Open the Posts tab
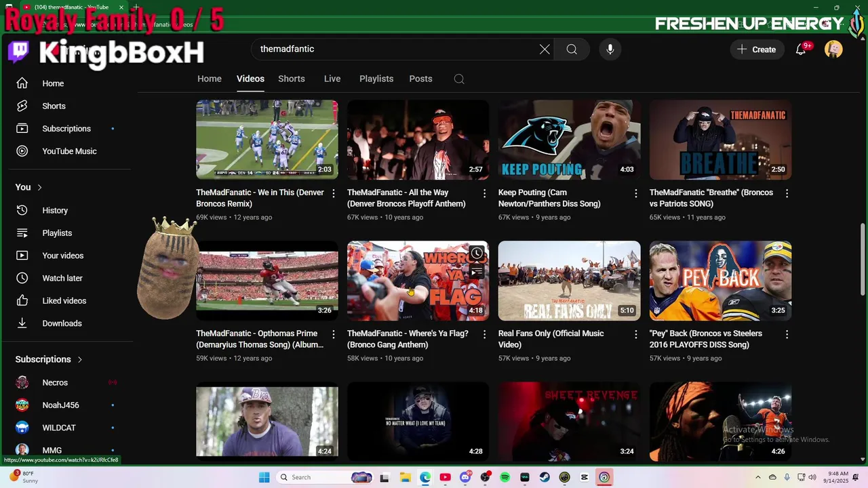The image size is (868, 488). pos(420,79)
